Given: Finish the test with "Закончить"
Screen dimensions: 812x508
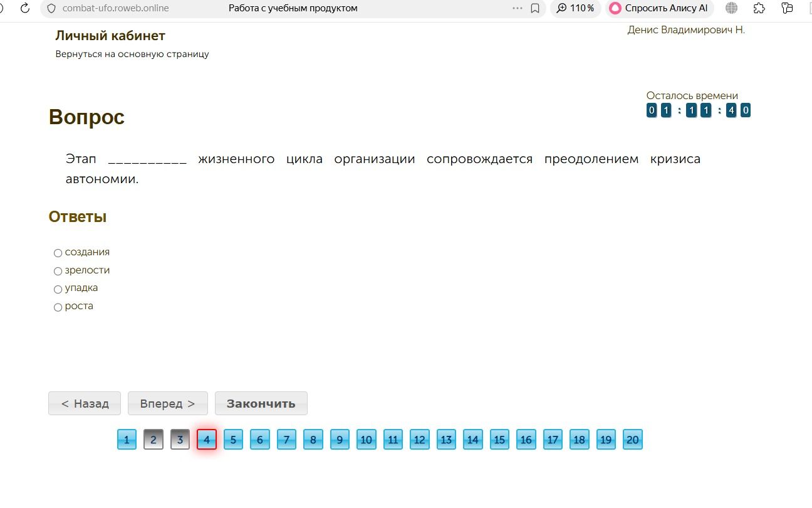Looking at the screenshot, I should click(x=261, y=403).
